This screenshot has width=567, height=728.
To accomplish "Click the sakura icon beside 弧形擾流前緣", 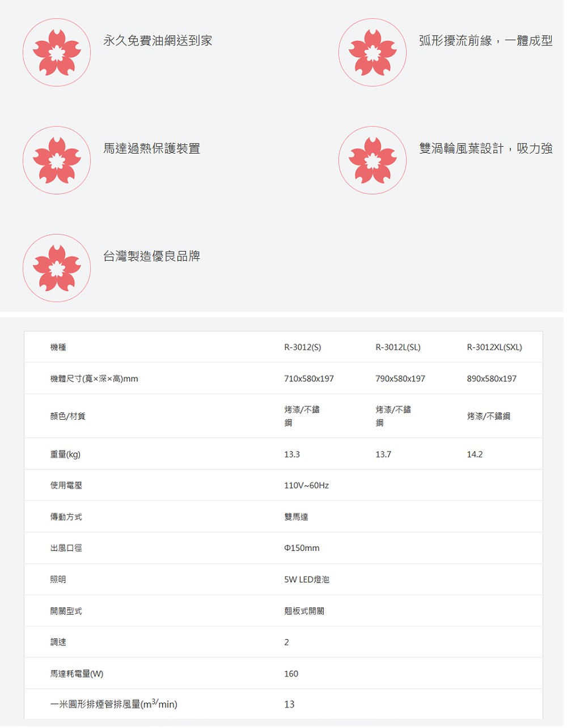I will [x=373, y=52].
